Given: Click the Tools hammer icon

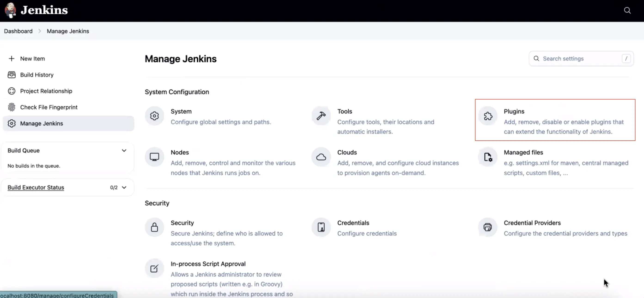Looking at the screenshot, I should (321, 116).
